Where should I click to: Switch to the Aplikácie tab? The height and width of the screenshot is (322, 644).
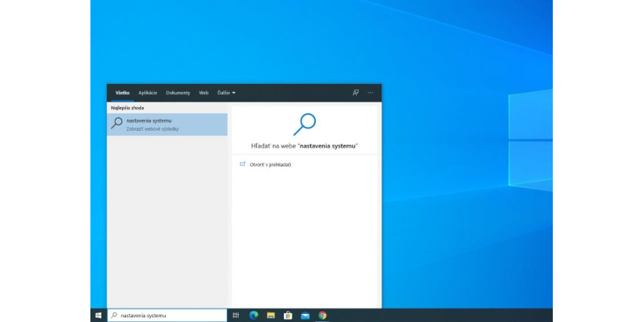(148, 93)
